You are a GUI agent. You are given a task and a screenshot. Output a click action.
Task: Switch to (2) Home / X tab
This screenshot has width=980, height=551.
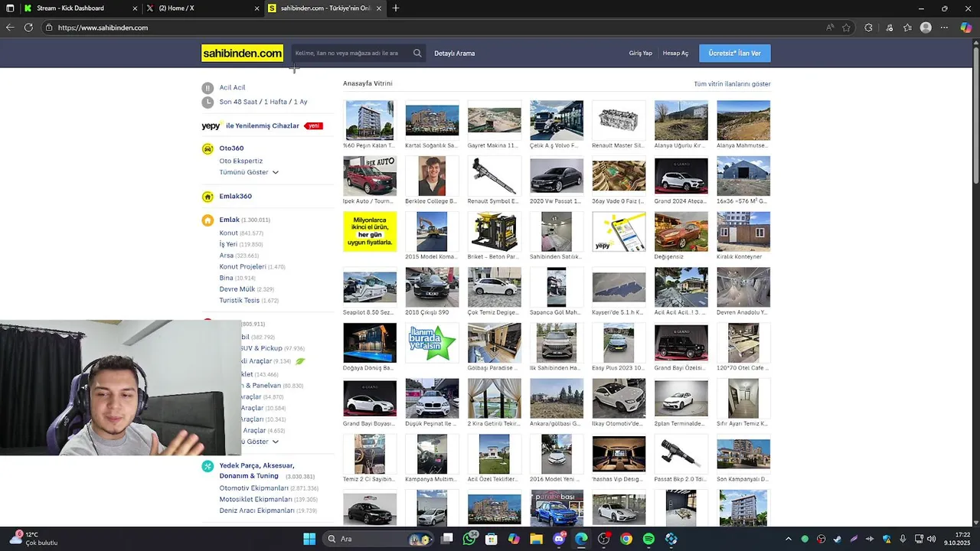click(x=202, y=8)
